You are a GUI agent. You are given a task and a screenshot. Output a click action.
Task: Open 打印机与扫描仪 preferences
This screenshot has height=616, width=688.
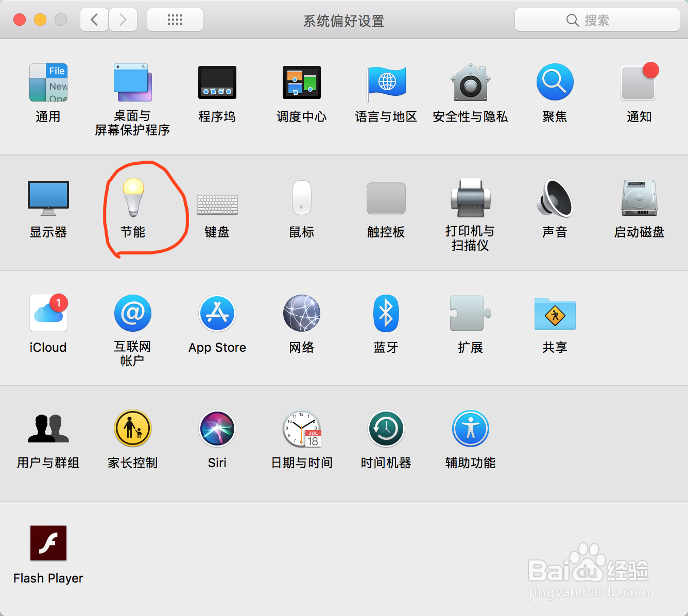pyautogui.click(x=471, y=198)
